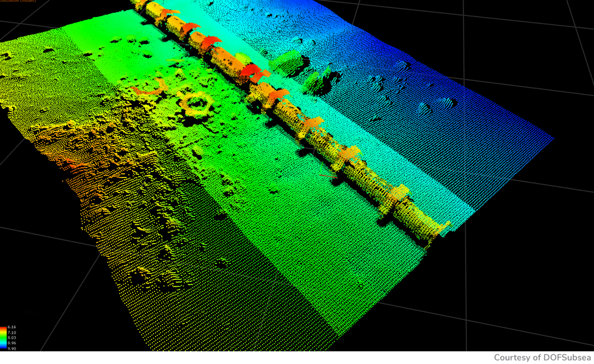Click the bright red clamp on the pipeline
The height and width of the screenshot is (364, 594).
(251, 70)
